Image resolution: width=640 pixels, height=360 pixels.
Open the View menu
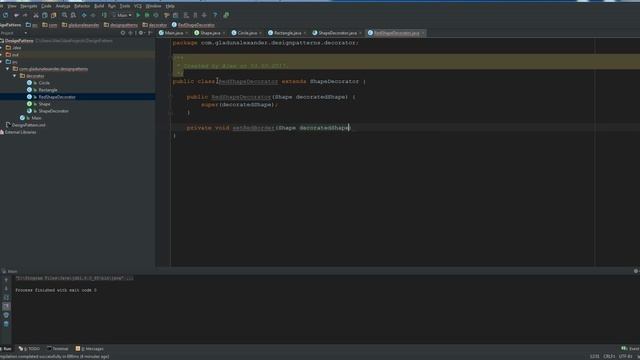[12, 6]
